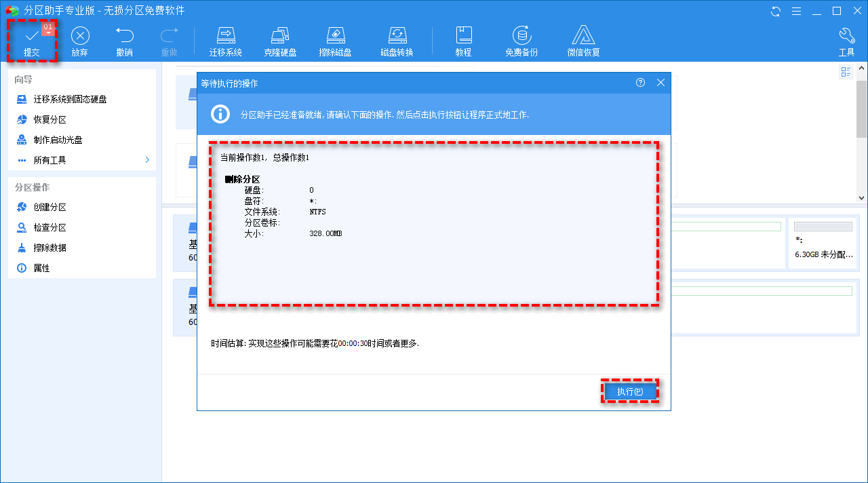868x483 pixels.
Task: Maximize the 分区助手 window
Action: click(837, 12)
